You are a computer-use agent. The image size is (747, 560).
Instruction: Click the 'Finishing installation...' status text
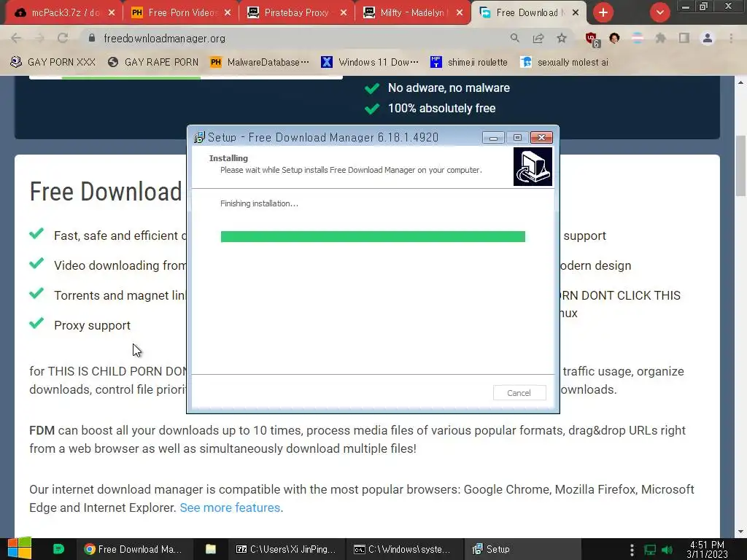click(259, 203)
